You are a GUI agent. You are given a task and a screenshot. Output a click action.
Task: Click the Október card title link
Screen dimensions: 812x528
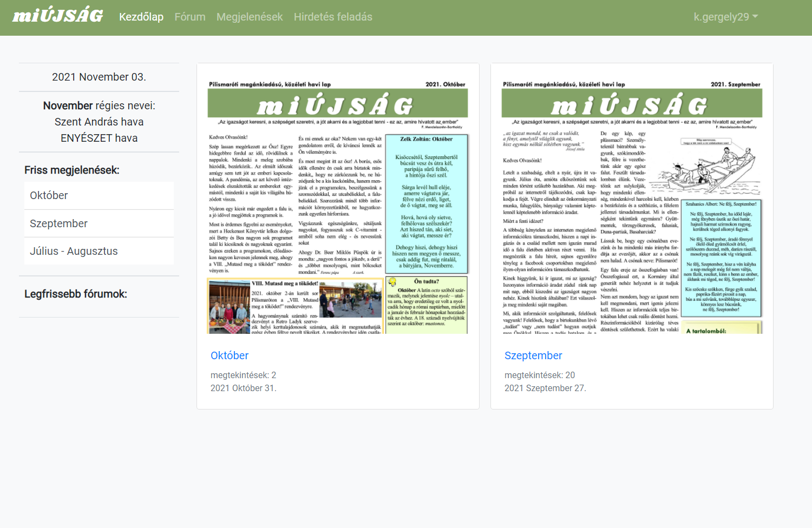tap(230, 355)
